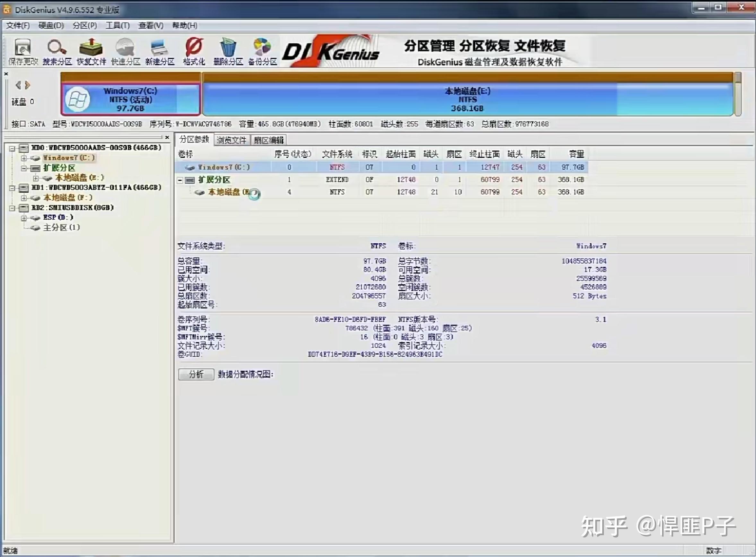Switch to the 扇区编辑 tab
This screenshot has width=756, height=557.
click(x=269, y=140)
